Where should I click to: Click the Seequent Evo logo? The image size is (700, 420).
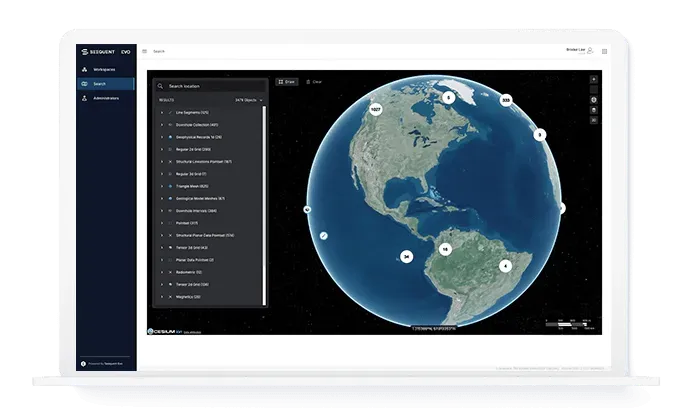[x=106, y=51]
